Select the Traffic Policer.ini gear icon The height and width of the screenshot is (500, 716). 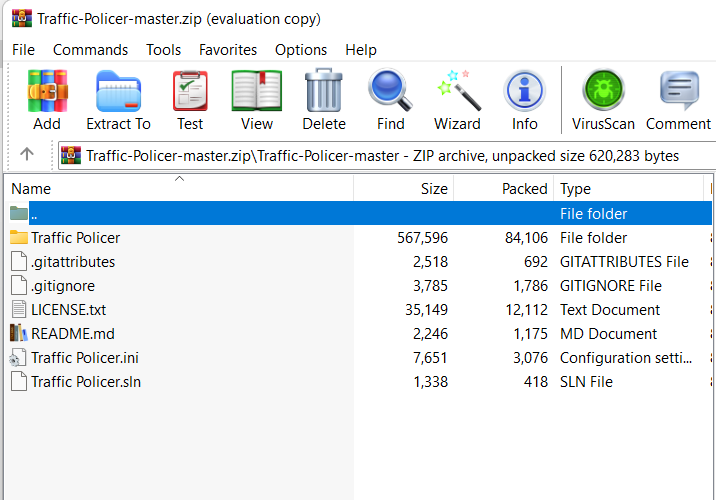coord(18,358)
